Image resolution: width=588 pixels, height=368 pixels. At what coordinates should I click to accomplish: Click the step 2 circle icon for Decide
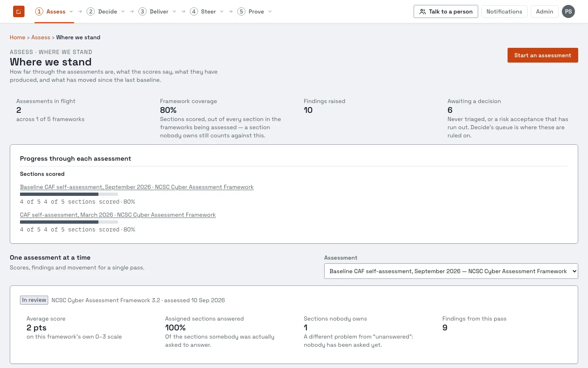click(x=91, y=11)
